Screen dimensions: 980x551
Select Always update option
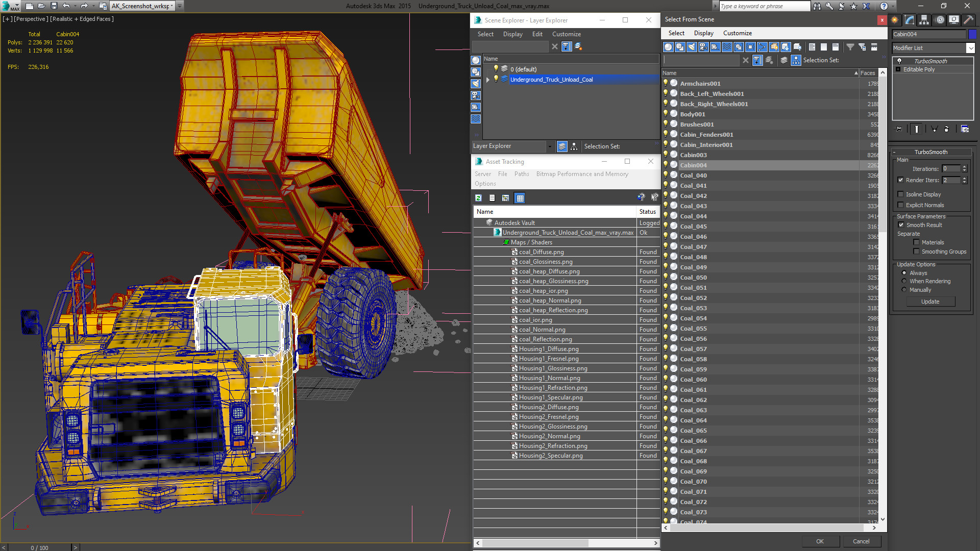point(904,273)
